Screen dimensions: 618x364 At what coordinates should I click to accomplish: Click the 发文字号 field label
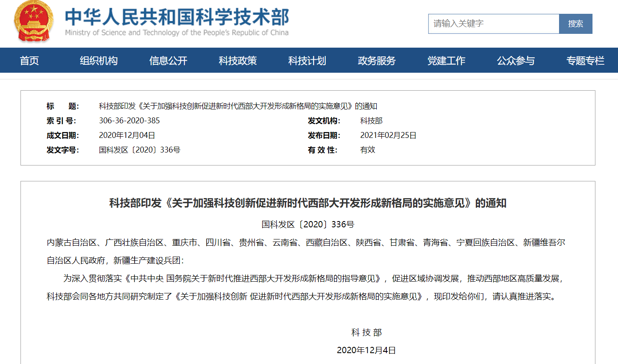(63, 150)
